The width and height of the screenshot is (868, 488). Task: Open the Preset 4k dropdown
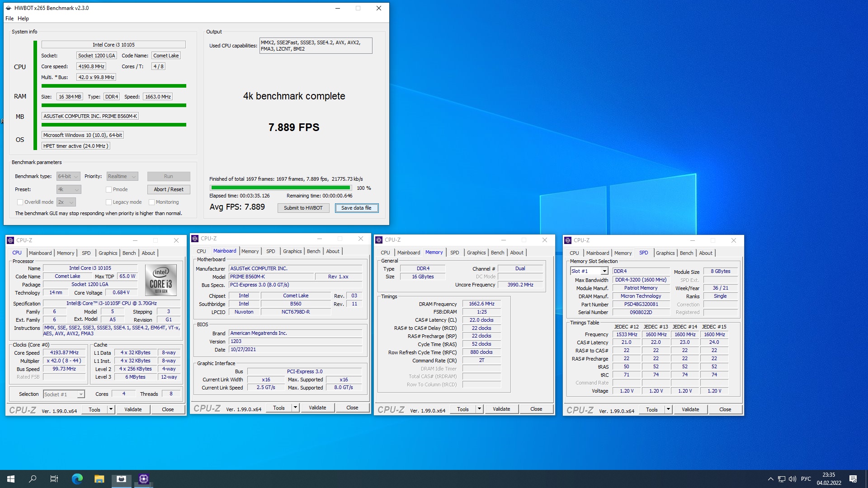[69, 189]
